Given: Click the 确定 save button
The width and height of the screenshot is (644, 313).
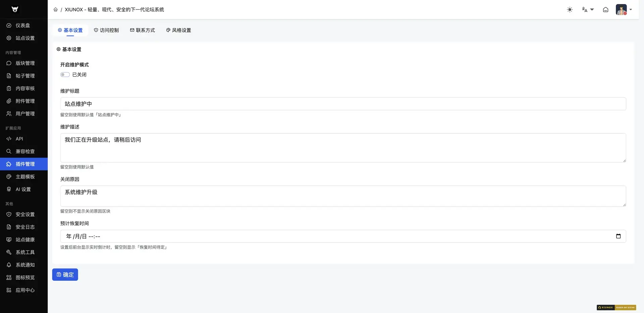Looking at the screenshot, I should tap(65, 275).
